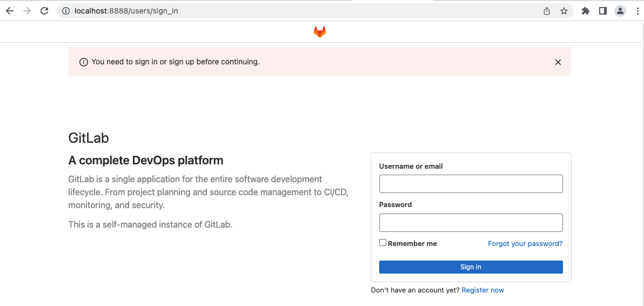
Task: Click the alert's exclamation info icon
Action: click(83, 62)
